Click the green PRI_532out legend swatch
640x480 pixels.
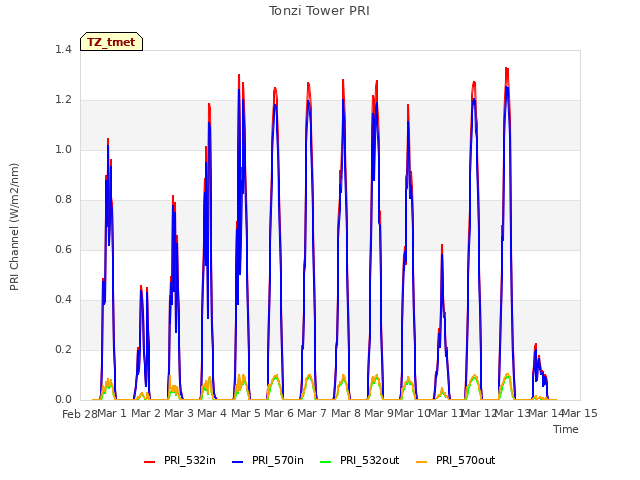tap(326, 462)
